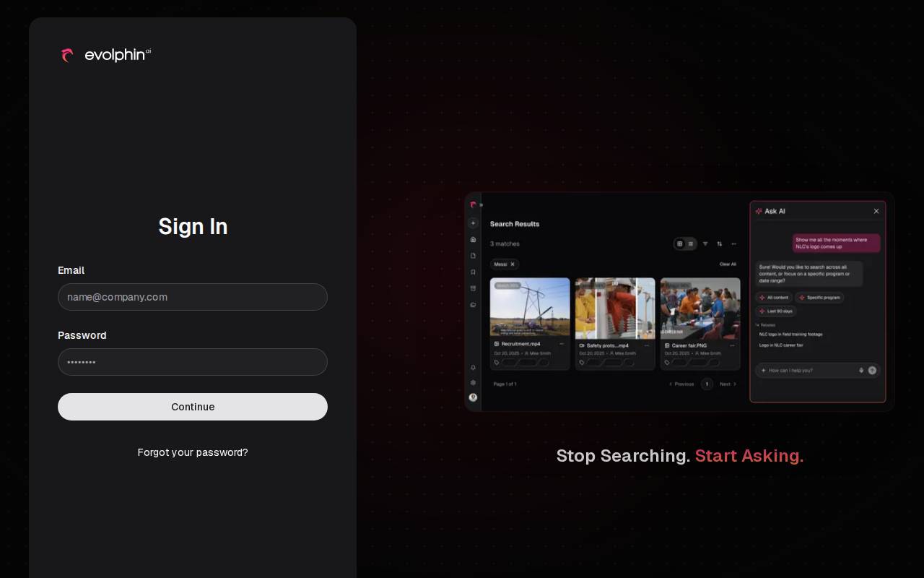Viewport: 924px width, 578px height.
Task: Focus the Email input field
Action: pos(193,297)
